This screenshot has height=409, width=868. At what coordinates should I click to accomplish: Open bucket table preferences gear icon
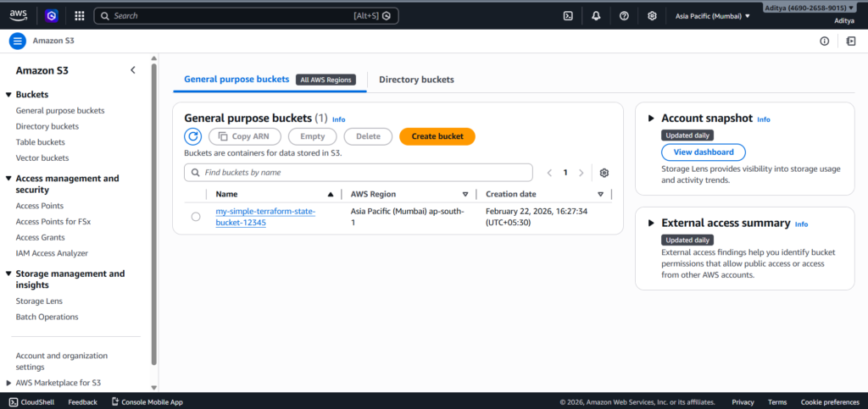604,173
